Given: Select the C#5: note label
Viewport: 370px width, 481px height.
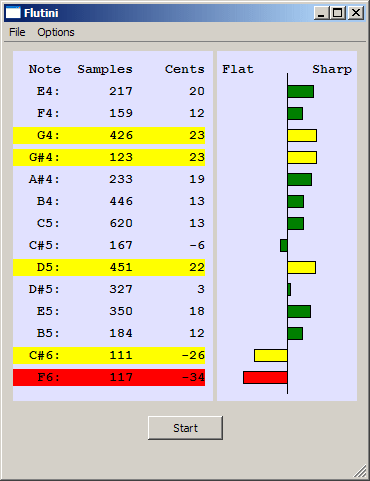Looking at the screenshot, I should coord(44,245).
